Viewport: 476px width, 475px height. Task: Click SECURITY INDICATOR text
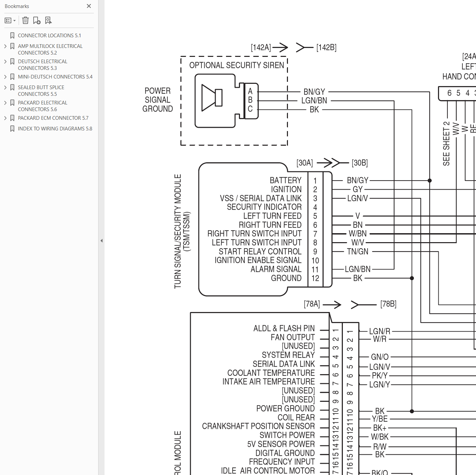(x=264, y=207)
